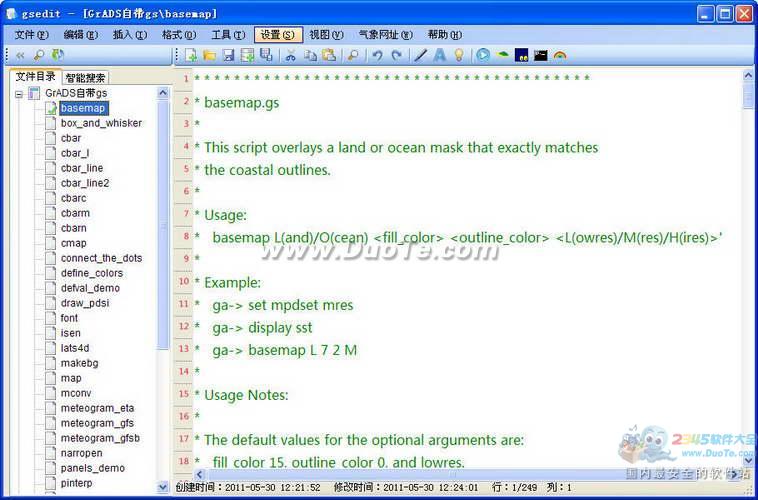Select cbar_l script file
Image resolution: width=758 pixels, height=500 pixels.
click(x=75, y=153)
